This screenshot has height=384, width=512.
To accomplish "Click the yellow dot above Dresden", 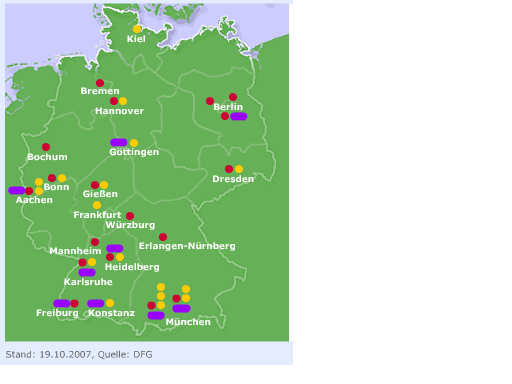I will click(x=239, y=169).
